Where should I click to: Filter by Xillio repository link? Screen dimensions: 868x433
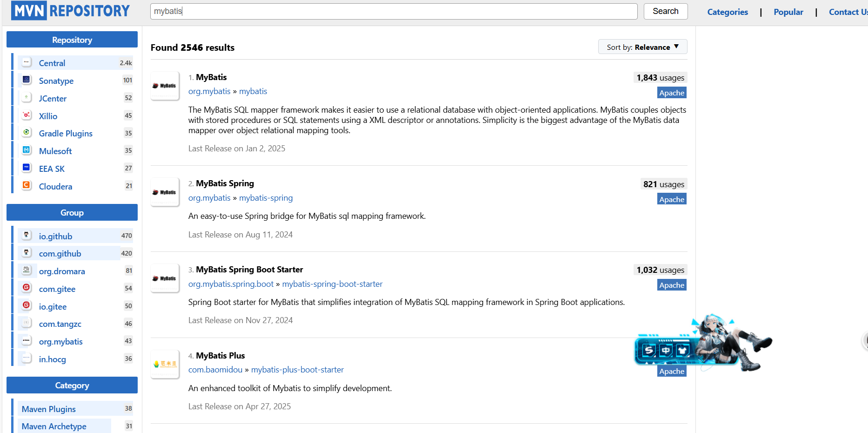point(48,116)
